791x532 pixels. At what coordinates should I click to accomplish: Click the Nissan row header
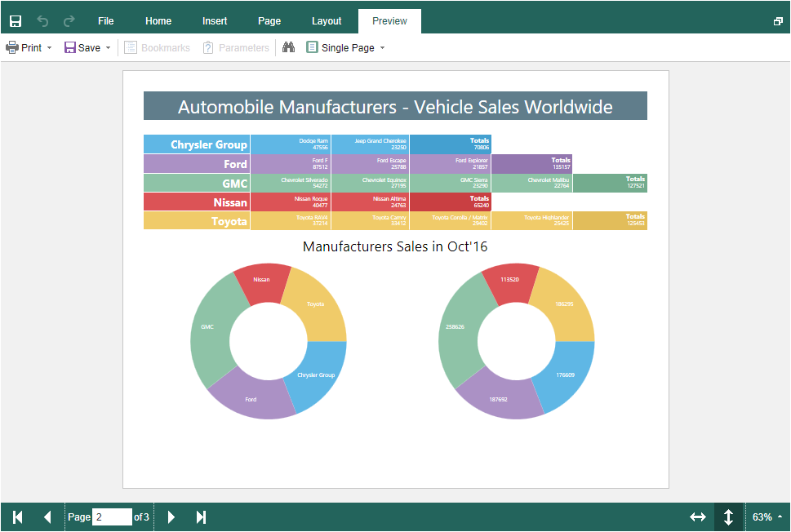coord(197,202)
